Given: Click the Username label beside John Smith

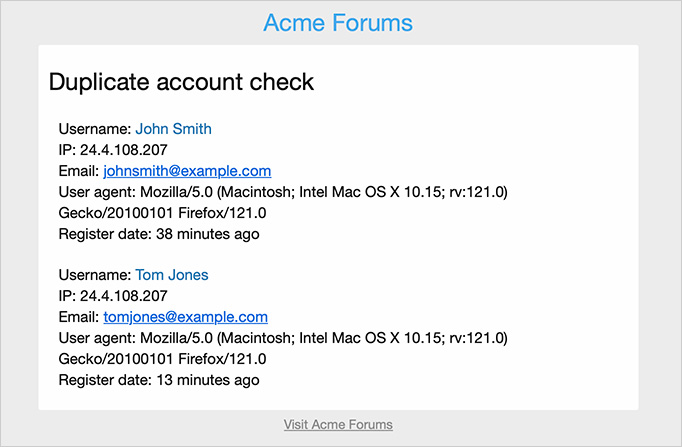Looking at the screenshot, I should pyautogui.click(x=94, y=129).
